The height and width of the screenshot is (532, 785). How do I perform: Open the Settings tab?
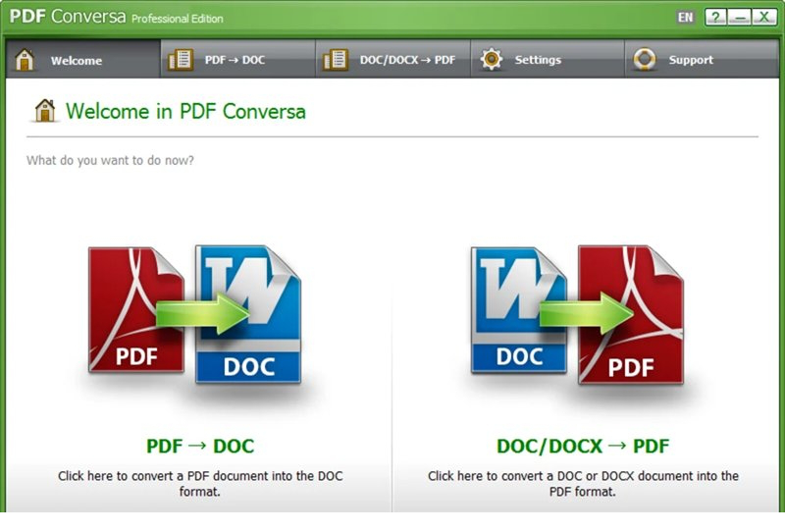coord(548,60)
